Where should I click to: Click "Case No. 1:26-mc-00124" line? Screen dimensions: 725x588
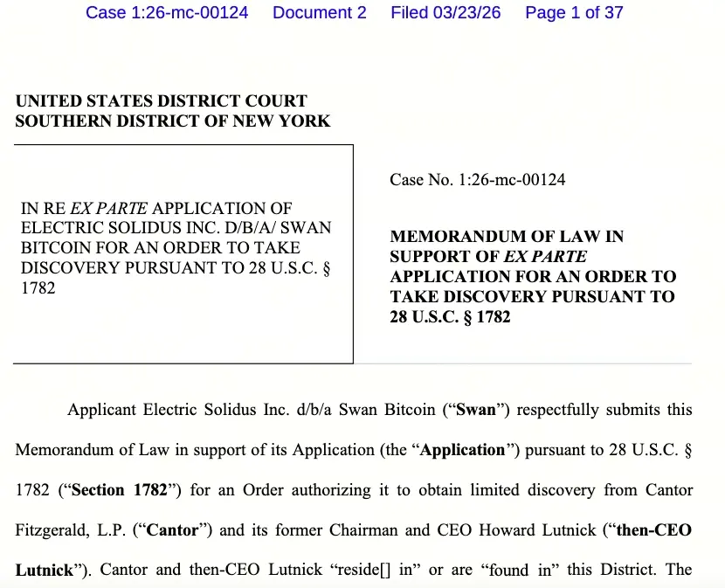click(478, 179)
